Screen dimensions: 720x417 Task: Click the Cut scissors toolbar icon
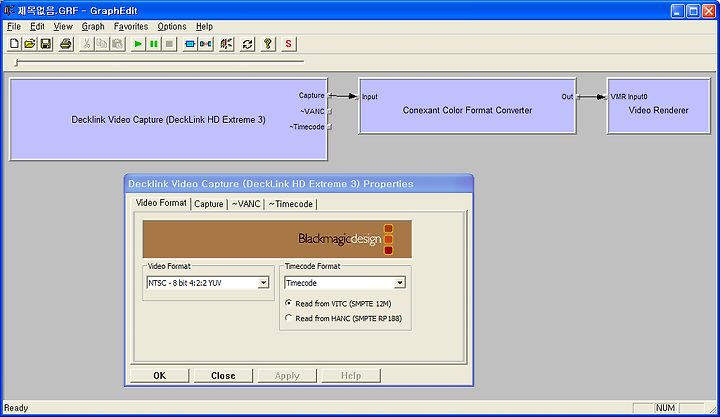pos(86,44)
